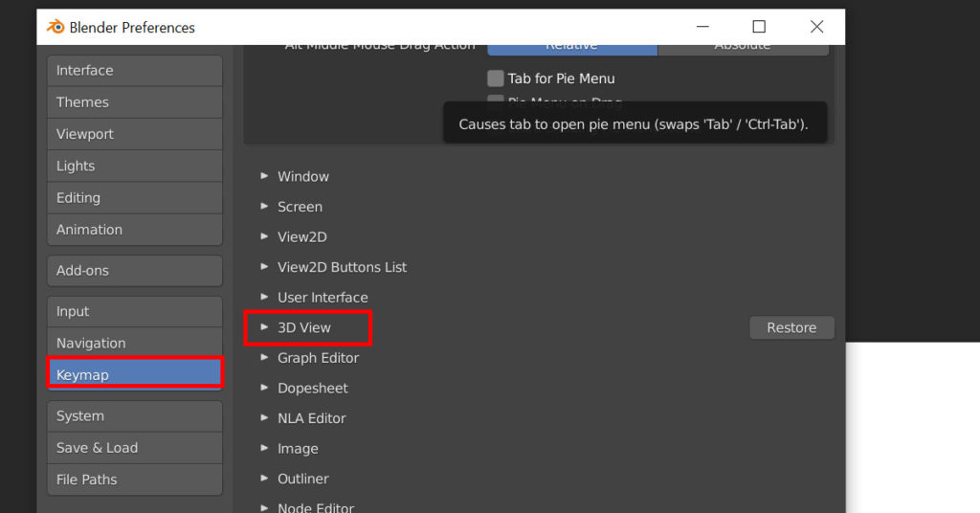Switch to Navigation preferences
Screen dimensions: 980x513
pyautogui.click(x=134, y=343)
